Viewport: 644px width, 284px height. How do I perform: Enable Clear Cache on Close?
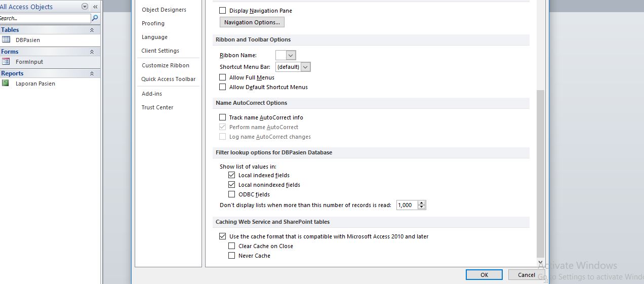(x=232, y=246)
